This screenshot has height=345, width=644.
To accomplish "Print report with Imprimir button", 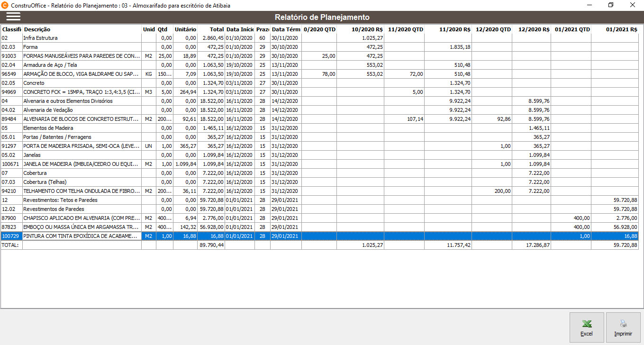I will click(623, 327).
